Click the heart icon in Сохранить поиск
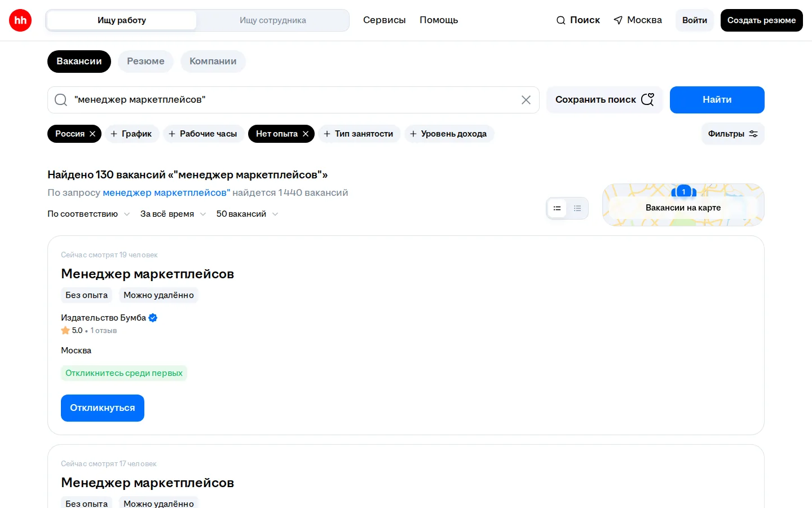This screenshot has width=812, height=508. (648, 99)
